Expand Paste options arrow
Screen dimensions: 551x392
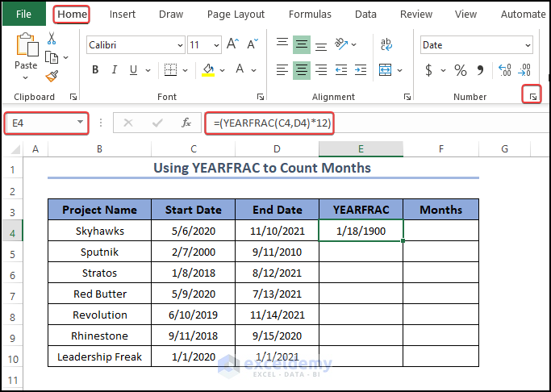25,78
